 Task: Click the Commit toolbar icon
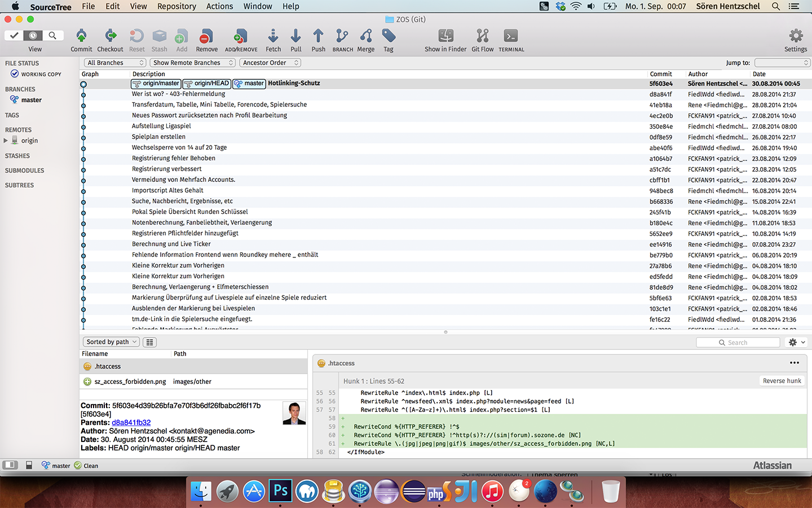pos(81,37)
